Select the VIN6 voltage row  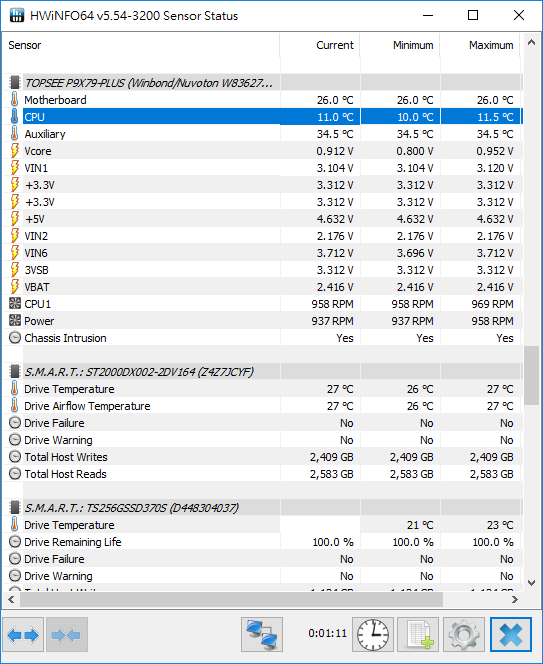(x=263, y=253)
